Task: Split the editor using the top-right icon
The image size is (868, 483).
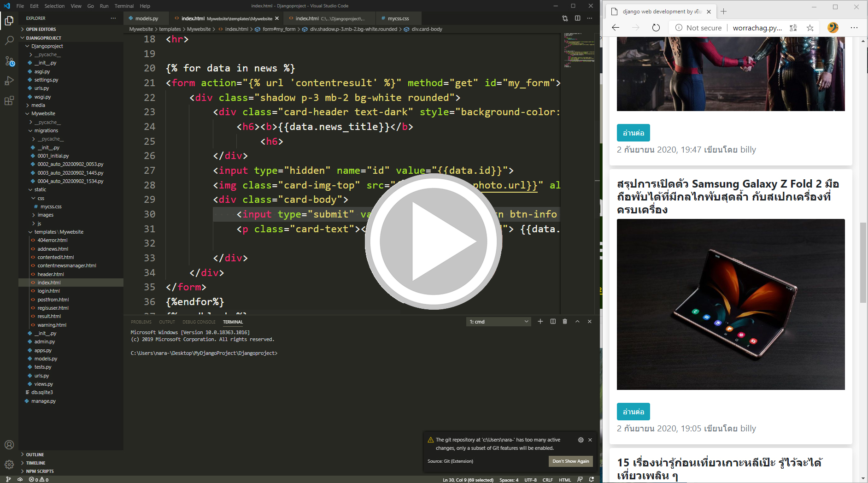Action: tap(578, 18)
